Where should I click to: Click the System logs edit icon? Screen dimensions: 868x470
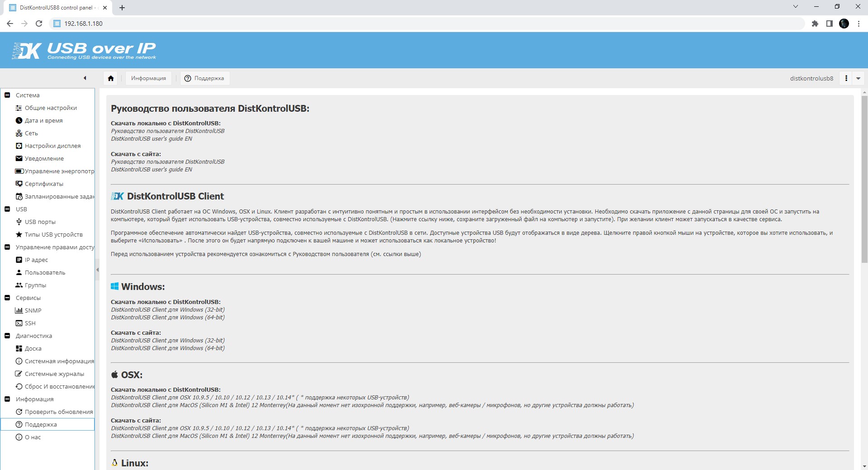point(19,374)
